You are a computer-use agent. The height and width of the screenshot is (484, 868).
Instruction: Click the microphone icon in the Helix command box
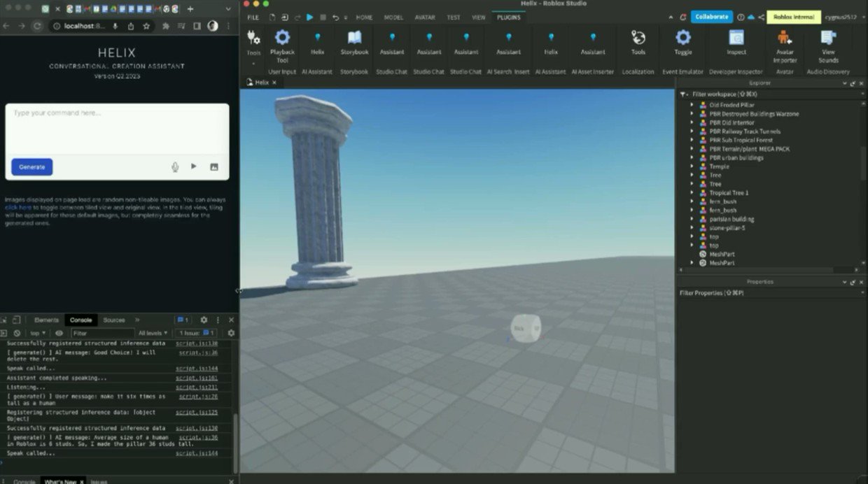pyautogui.click(x=175, y=166)
